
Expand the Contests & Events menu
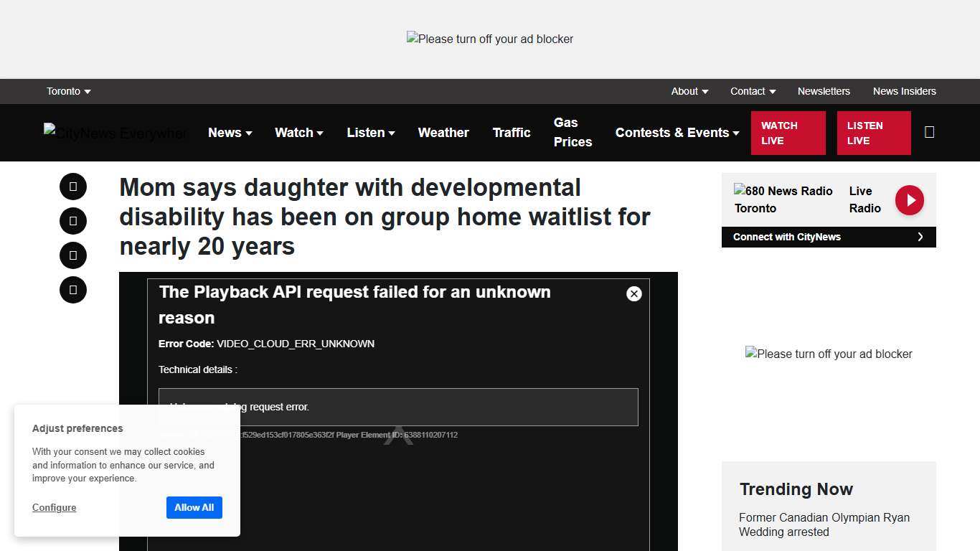677,133
